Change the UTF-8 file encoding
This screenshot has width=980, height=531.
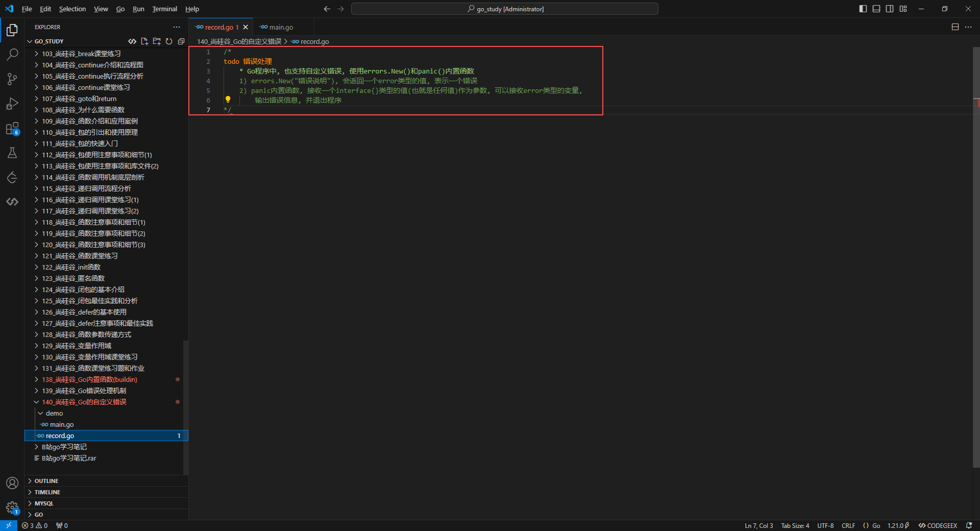click(825, 525)
